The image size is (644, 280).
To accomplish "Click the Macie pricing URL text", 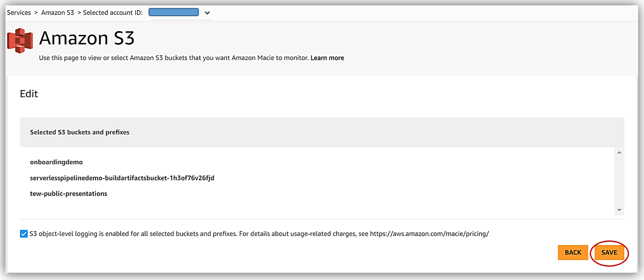I will [x=429, y=234].
